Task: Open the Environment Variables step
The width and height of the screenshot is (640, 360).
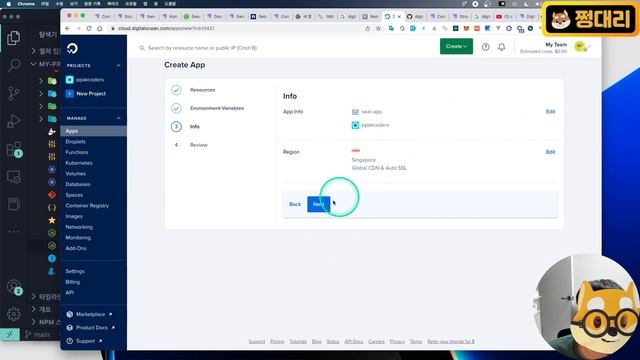Action: [x=217, y=108]
